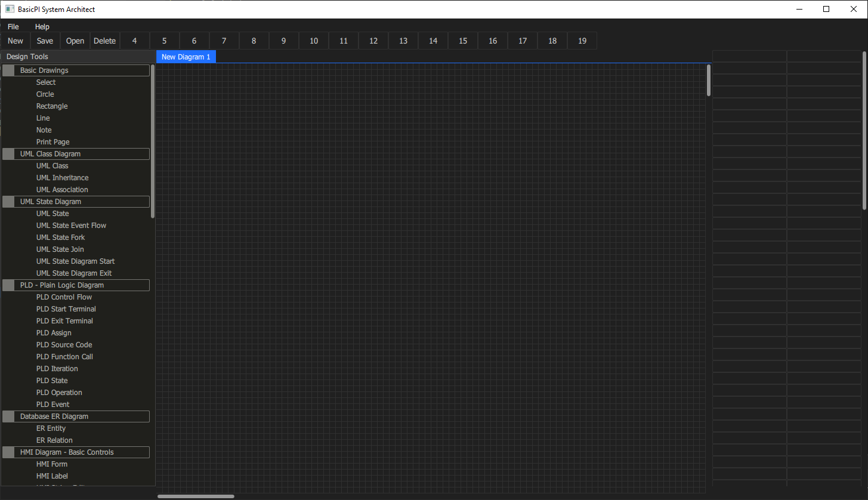Viewport: 868px width, 500px height.
Task: Select PLD Control Flow tool
Action: 64,297
